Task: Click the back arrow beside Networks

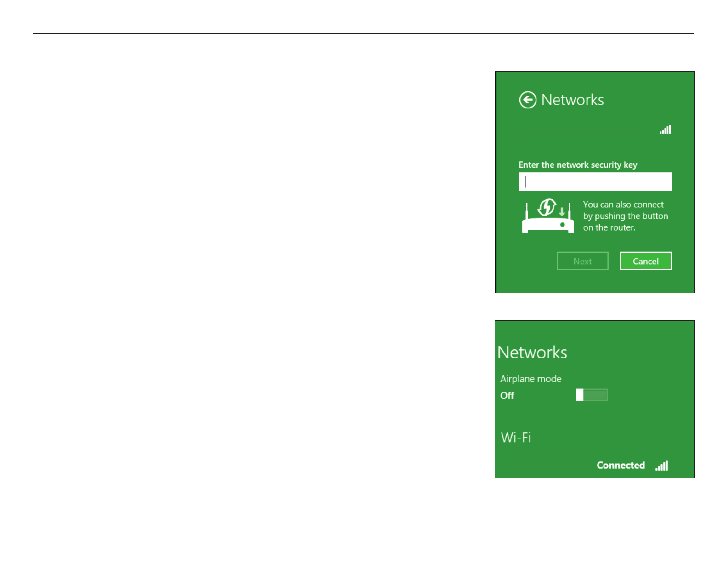Action: coord(528,100)
